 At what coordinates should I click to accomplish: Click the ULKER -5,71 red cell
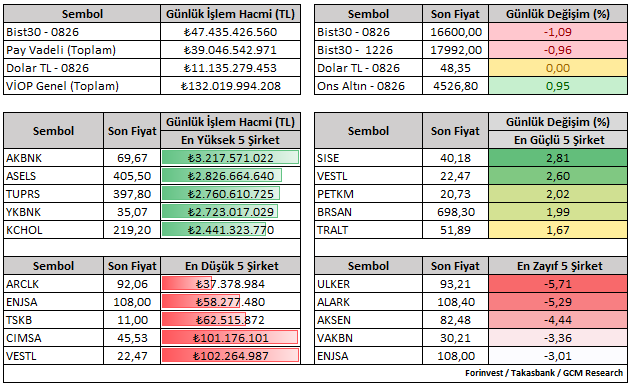coord(558,284)
